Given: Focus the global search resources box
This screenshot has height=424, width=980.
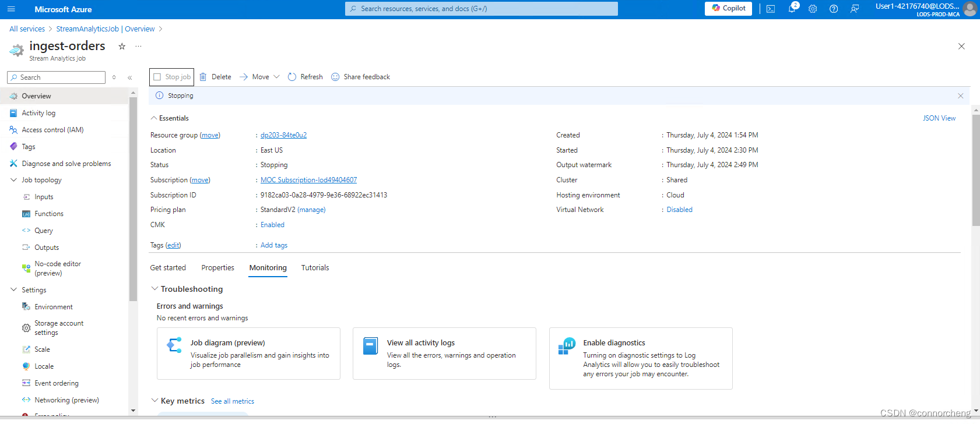Looking at the screenshot, I should tap(482, 9).
